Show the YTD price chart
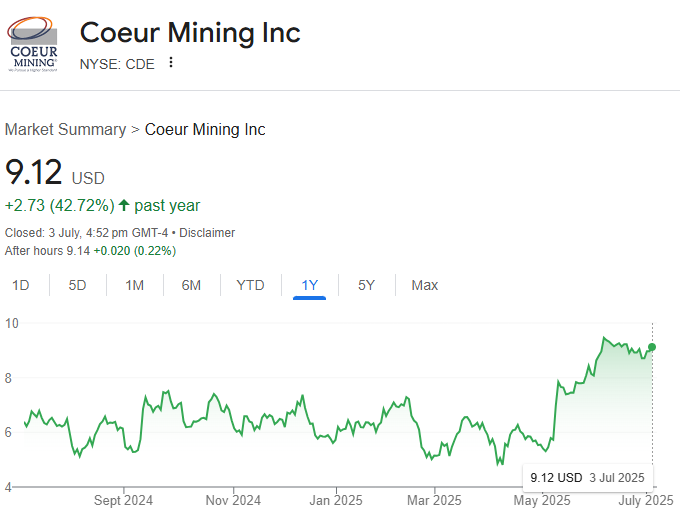The height and width of the screenshot is (522, 680). coord(250,285)
